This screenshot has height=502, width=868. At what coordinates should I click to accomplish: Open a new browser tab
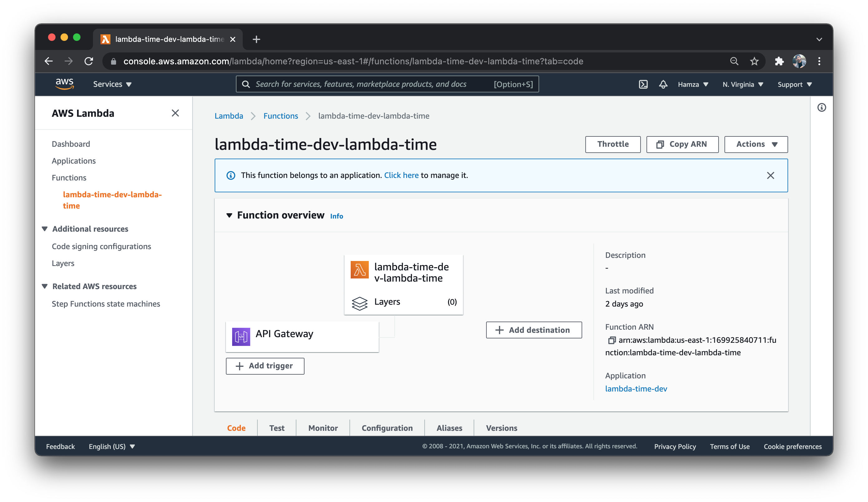[256, 39]
